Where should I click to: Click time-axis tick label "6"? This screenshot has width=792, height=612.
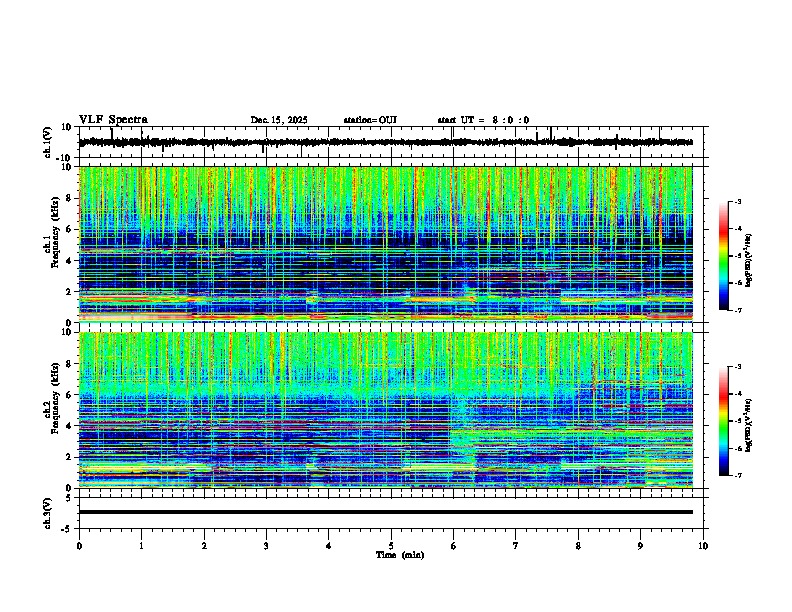[x=453, y=546]
